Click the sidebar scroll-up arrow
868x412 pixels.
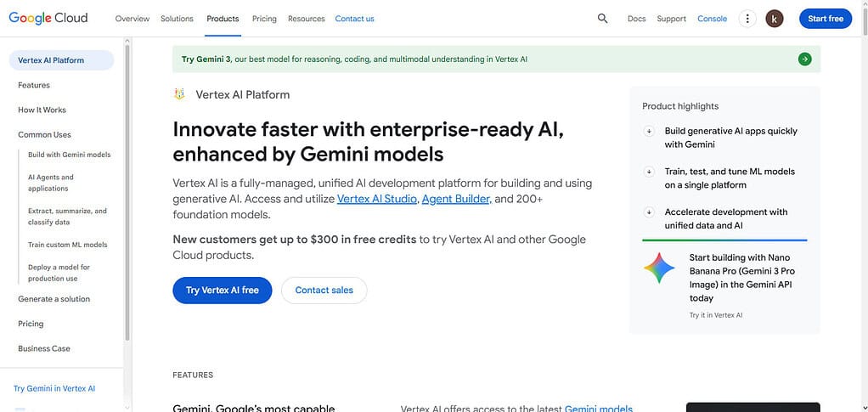point(127,41)
